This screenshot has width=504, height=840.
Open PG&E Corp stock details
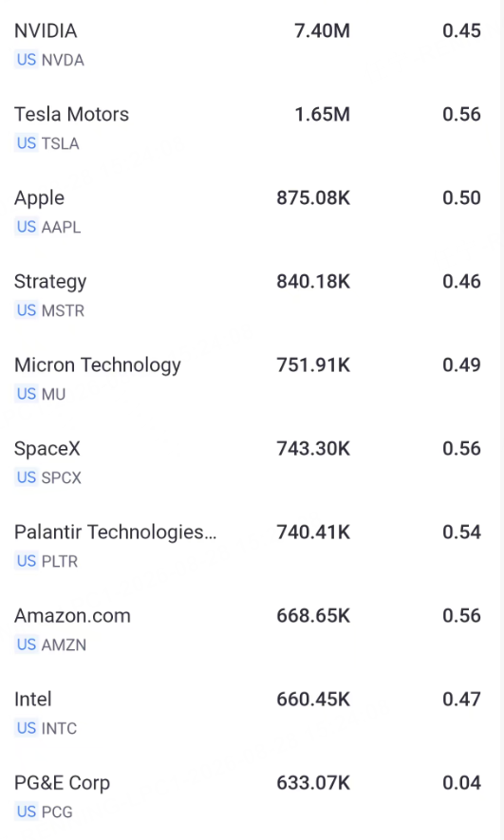[x=252, y=796]
